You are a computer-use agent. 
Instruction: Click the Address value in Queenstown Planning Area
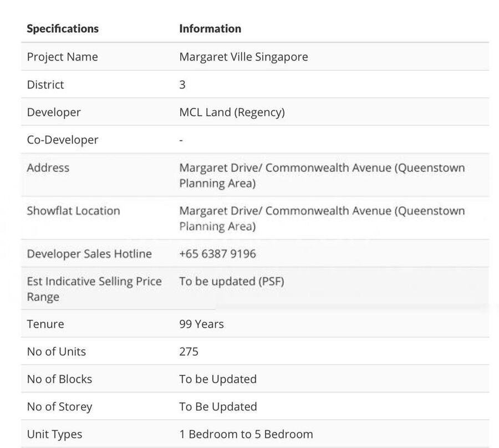322,175
